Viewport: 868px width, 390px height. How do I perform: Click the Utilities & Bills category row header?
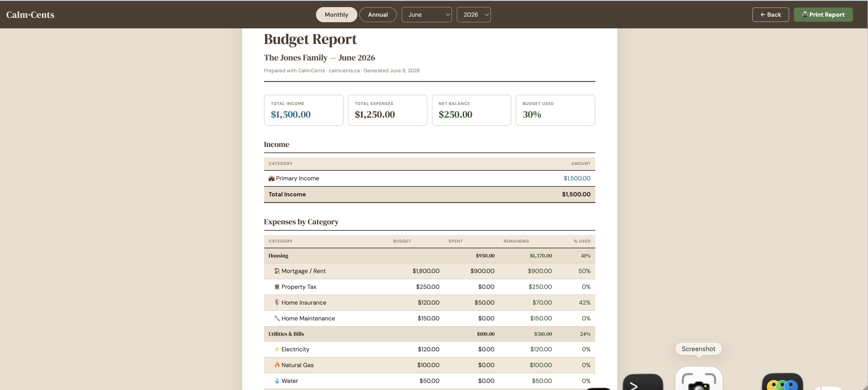(429, 334)
